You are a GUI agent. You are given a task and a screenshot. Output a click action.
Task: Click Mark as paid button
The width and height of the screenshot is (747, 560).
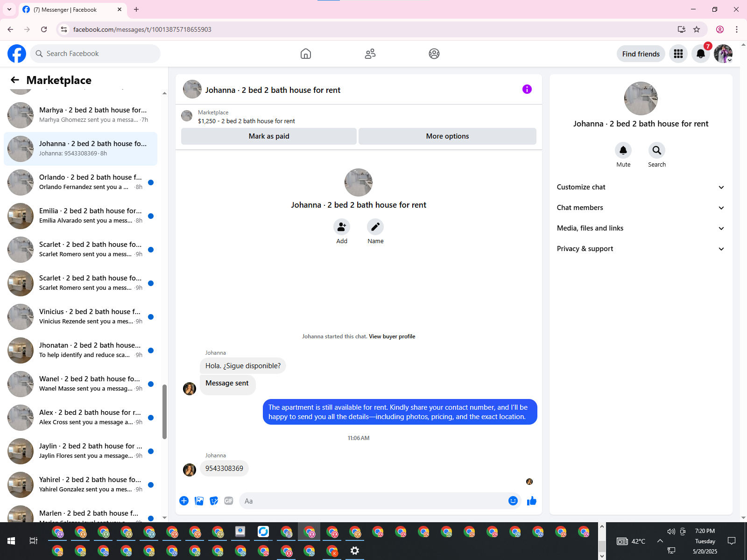tap(269, 136)
